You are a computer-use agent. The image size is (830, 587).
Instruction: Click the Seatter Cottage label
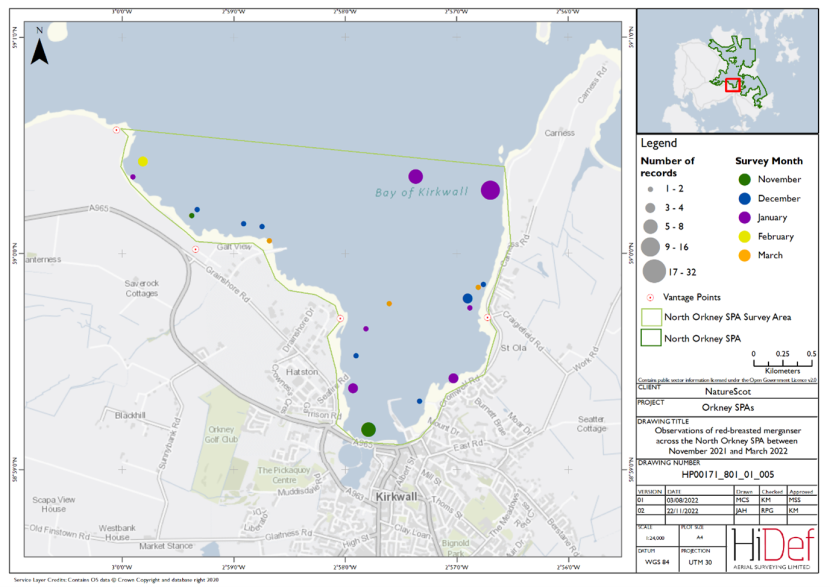point(592,424)
